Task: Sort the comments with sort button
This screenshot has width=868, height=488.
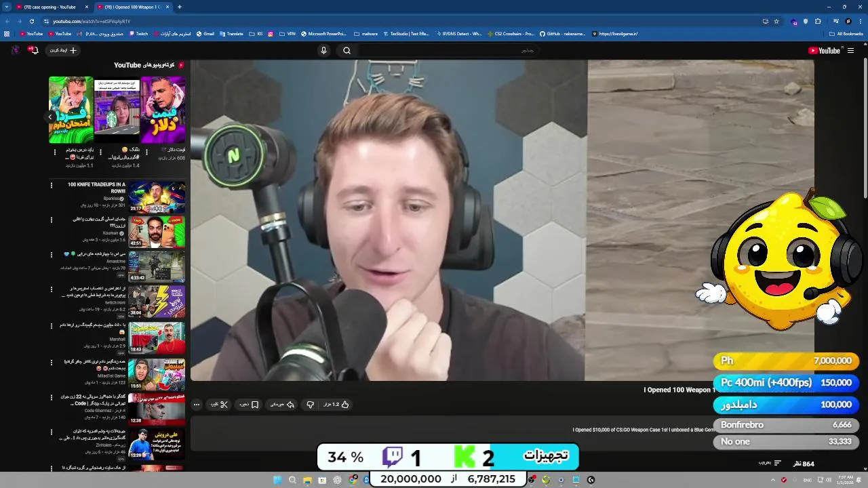Action: (x=770, y=463)
